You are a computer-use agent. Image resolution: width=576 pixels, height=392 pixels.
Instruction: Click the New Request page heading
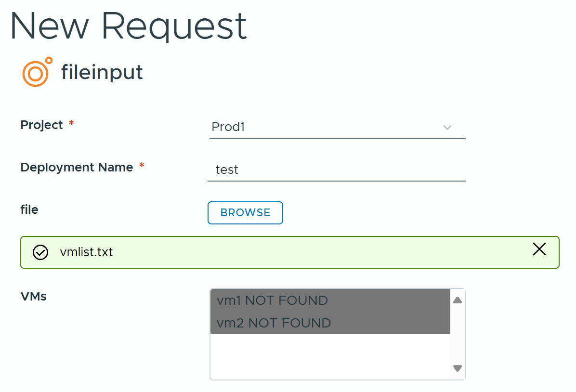click(128, 26)
